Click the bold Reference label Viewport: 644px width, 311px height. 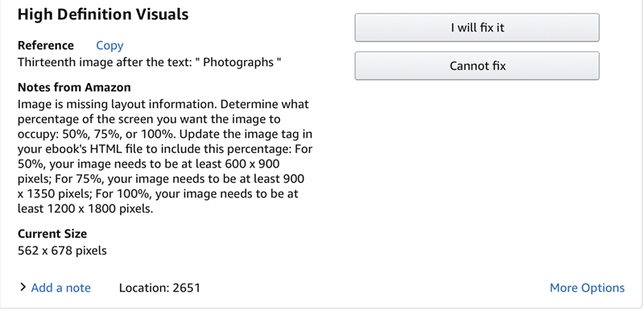46,45
